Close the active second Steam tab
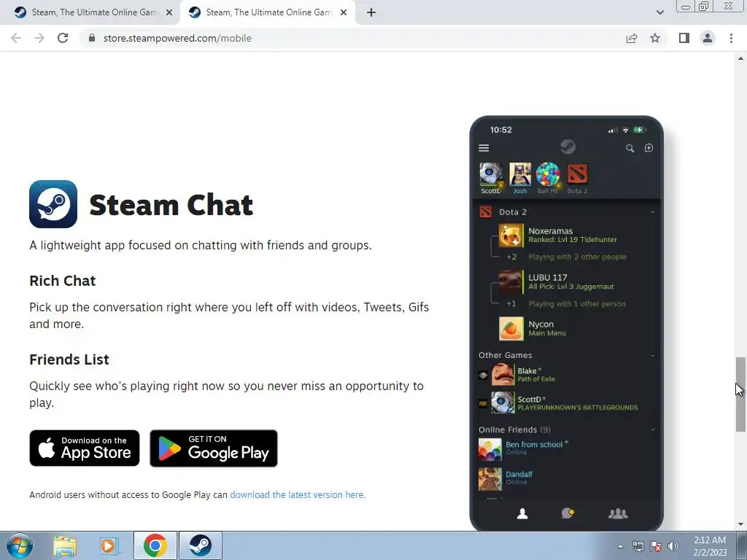Image resolution: width=747 pixels, height=560 pixels. tap(344, 13)
